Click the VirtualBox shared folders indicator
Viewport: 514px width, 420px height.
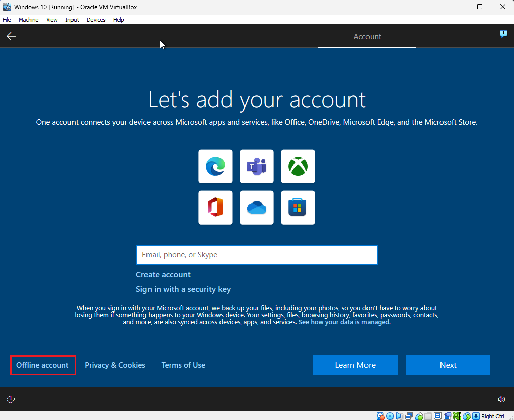[428, 416]
